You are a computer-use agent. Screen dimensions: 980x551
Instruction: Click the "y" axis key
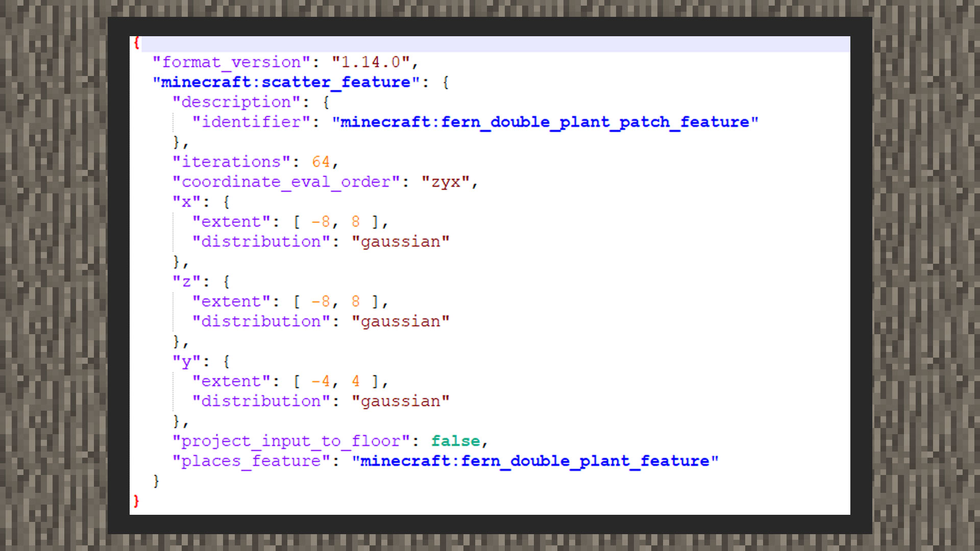pos(186,361)
